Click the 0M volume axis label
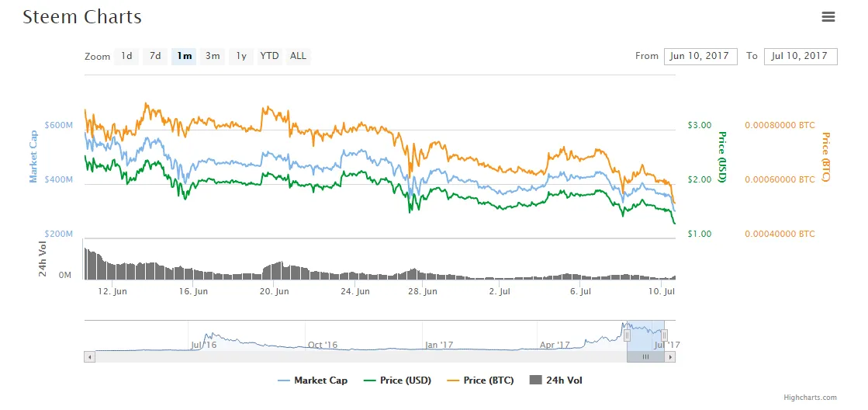 point(64,275)
